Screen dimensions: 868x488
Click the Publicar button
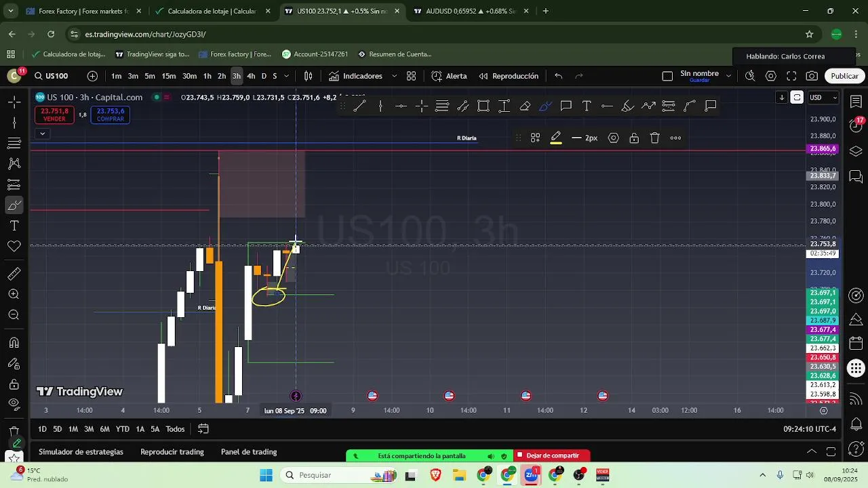point(844,76)
